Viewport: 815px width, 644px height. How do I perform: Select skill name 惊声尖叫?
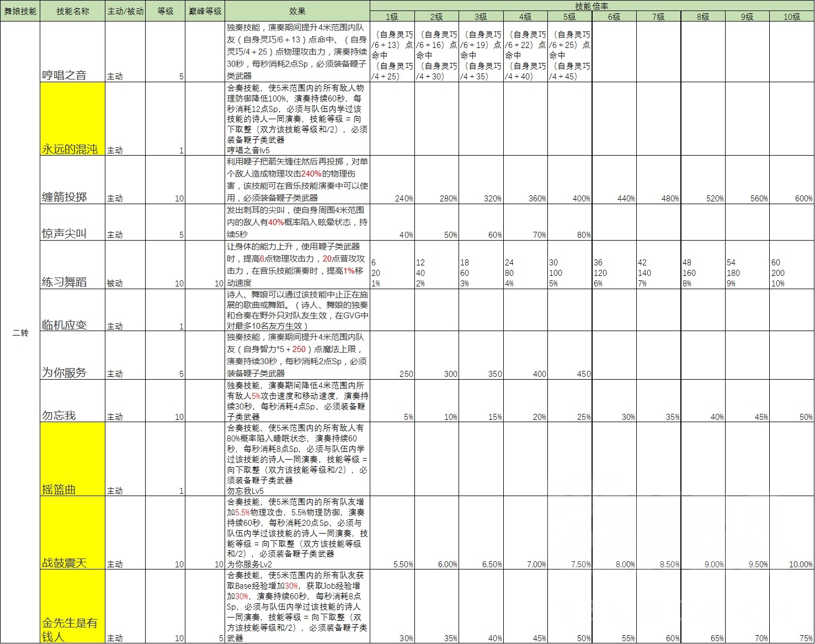[x=72, y=222]
